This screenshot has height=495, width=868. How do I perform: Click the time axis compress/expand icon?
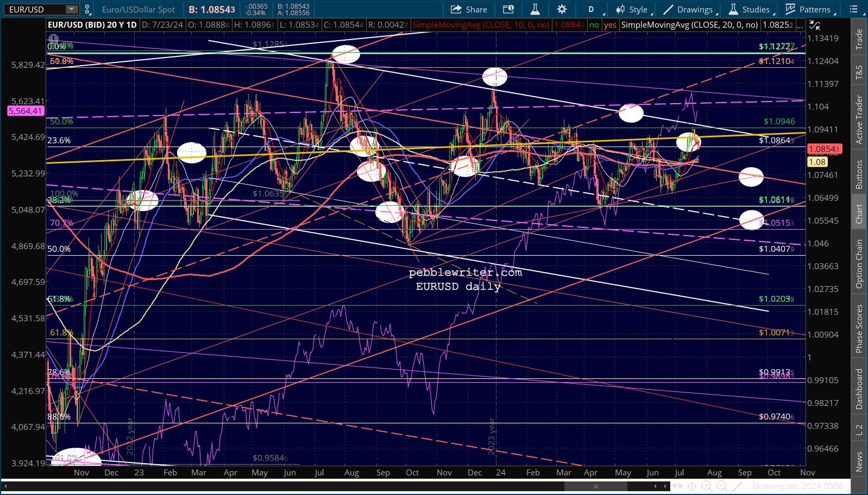[677, 486]
